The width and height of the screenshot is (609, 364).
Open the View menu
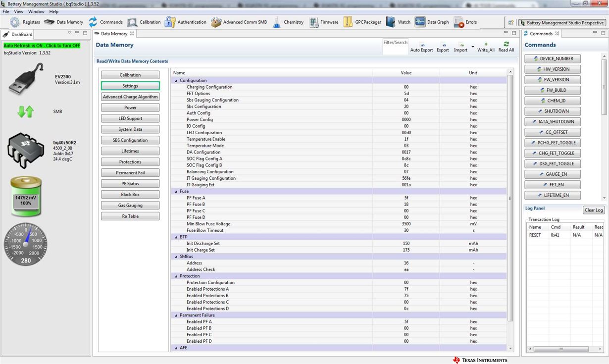click(18, 11)
